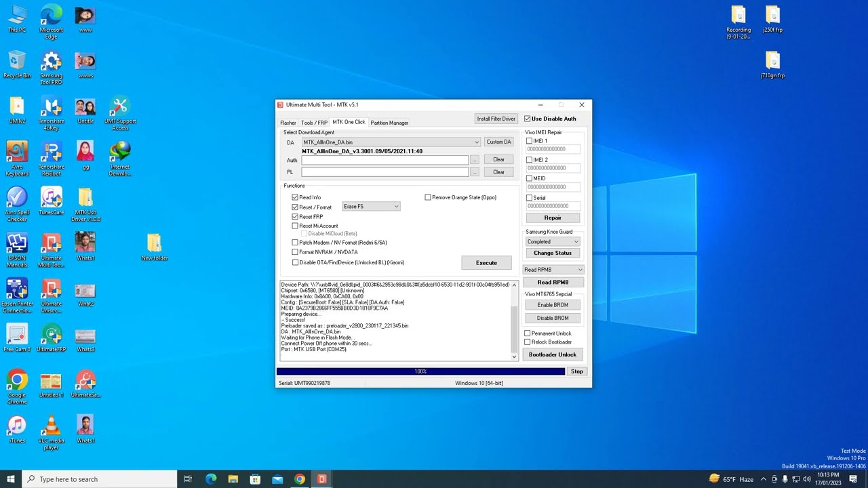Screen dimensions: 868x488
Task: Open New folder on desktop
Action: 155,247
